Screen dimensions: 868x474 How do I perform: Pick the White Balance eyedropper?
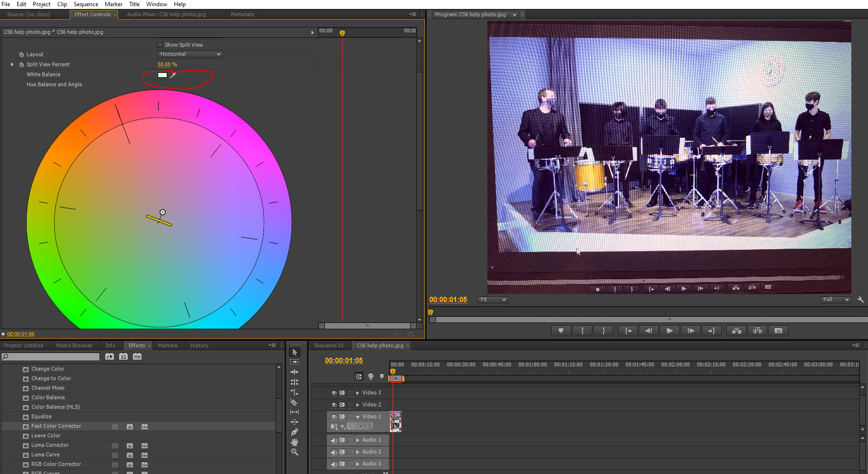pyautogui.click(x=173, y=75)
